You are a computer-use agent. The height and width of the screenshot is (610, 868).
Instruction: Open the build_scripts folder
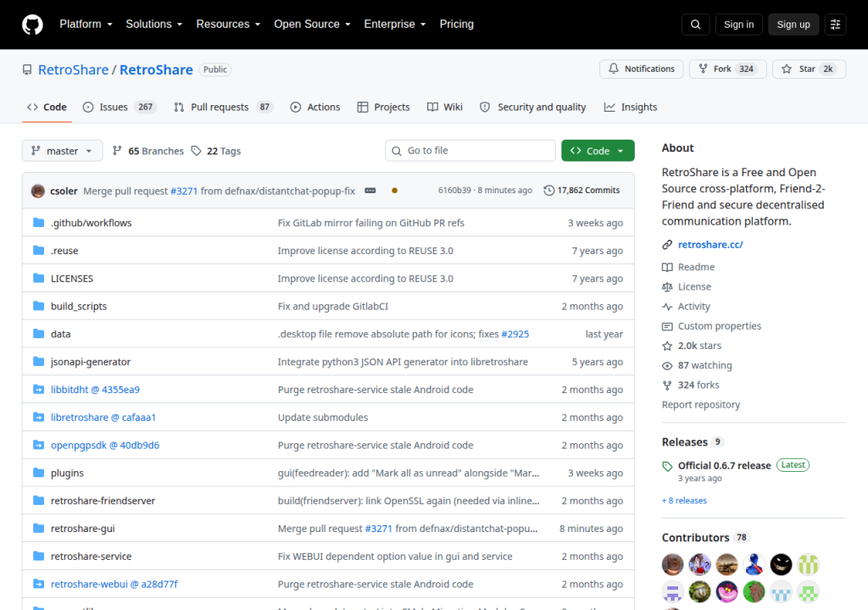79,306
